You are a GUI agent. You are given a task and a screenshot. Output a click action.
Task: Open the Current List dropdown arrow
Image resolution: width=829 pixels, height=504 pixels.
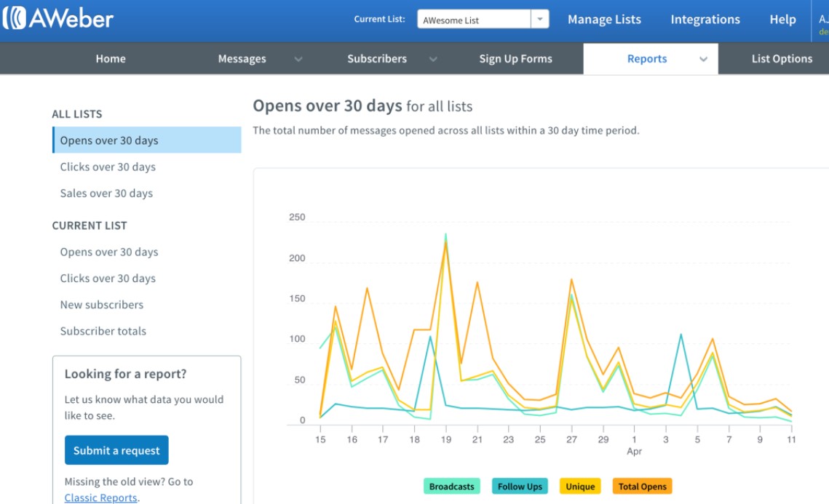(539, 20)
